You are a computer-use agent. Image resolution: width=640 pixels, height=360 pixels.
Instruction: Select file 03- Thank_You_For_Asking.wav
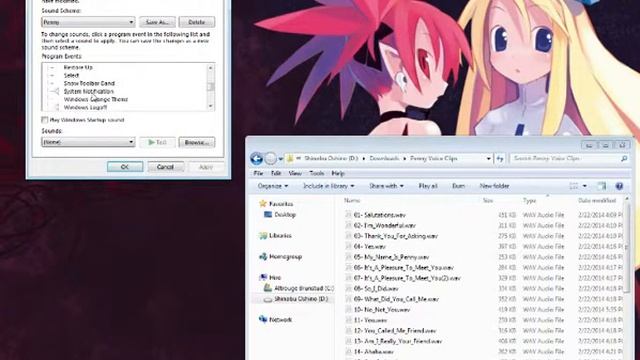pyautogui.click(x=396, y=236)
